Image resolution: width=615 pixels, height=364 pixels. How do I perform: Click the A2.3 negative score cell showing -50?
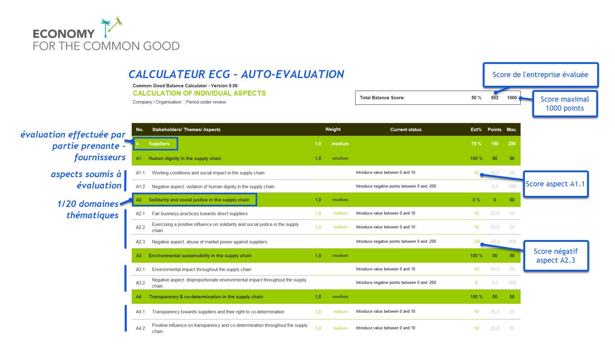pyautogui.click(x=475, y=241)
